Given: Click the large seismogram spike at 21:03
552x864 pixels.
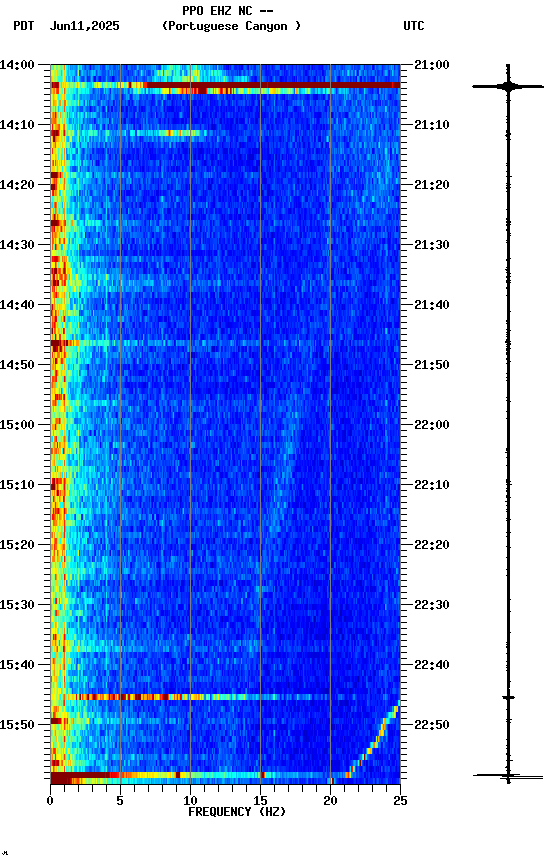Looking at the screenshot, I should (x=508, y=86).
